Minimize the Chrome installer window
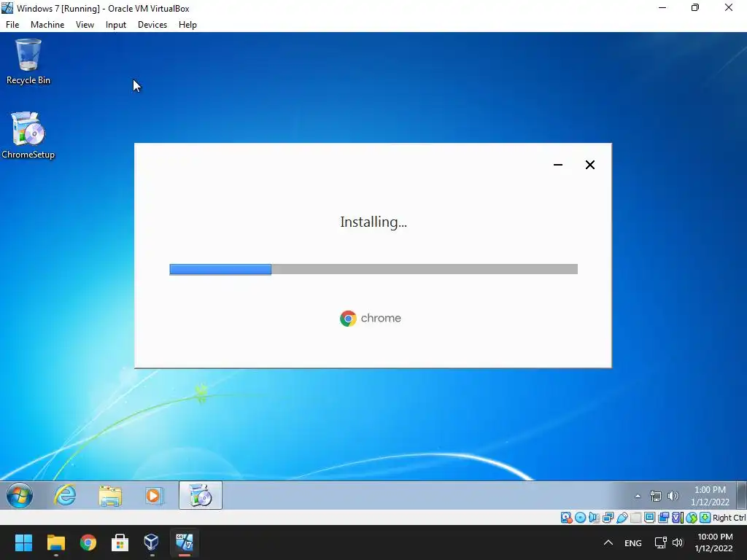 point(558,165)
